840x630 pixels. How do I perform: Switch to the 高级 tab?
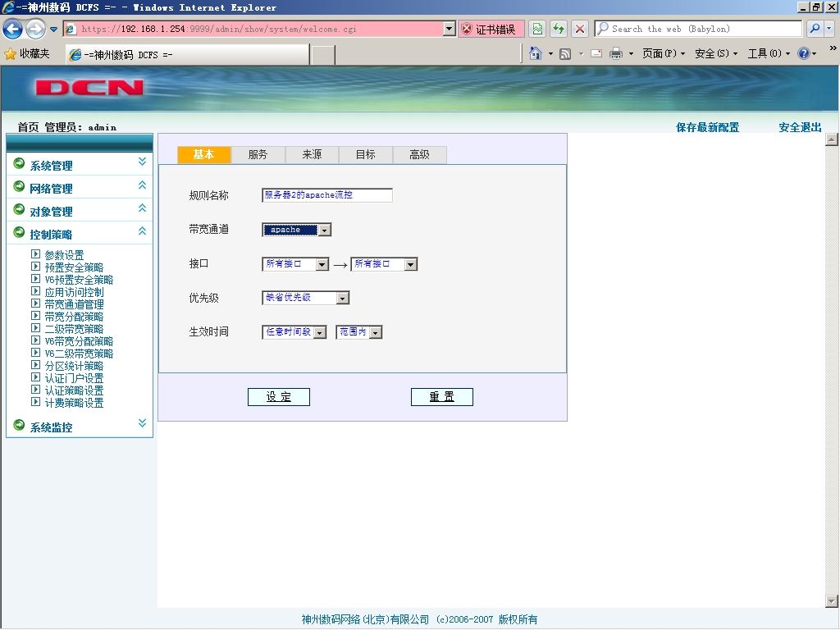(419, 154)
